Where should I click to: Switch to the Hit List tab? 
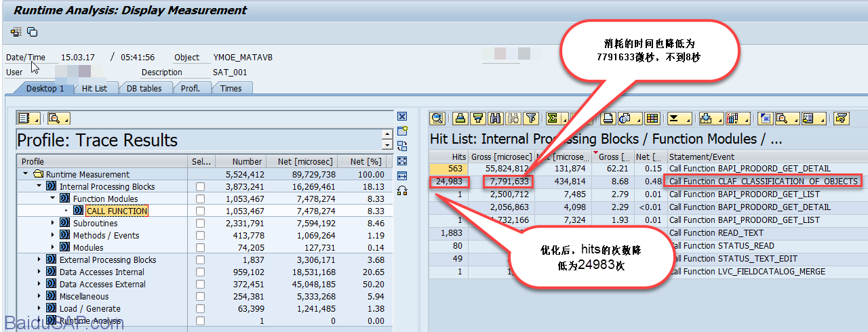pyautogui.click(x=94, y=88)
